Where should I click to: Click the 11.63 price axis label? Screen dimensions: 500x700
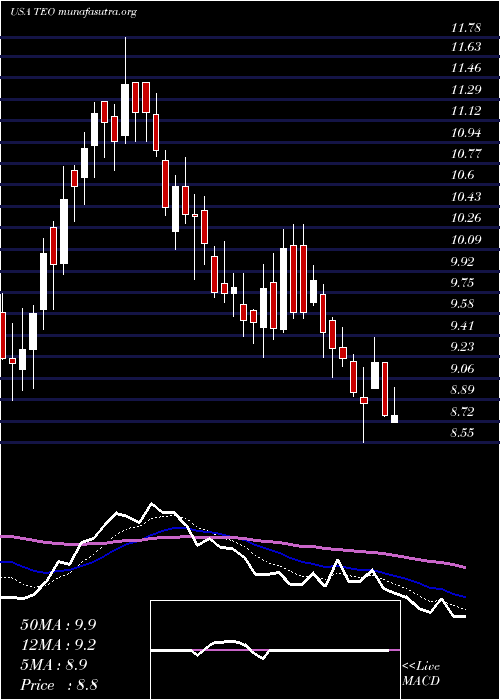click(x=466, y=47)
